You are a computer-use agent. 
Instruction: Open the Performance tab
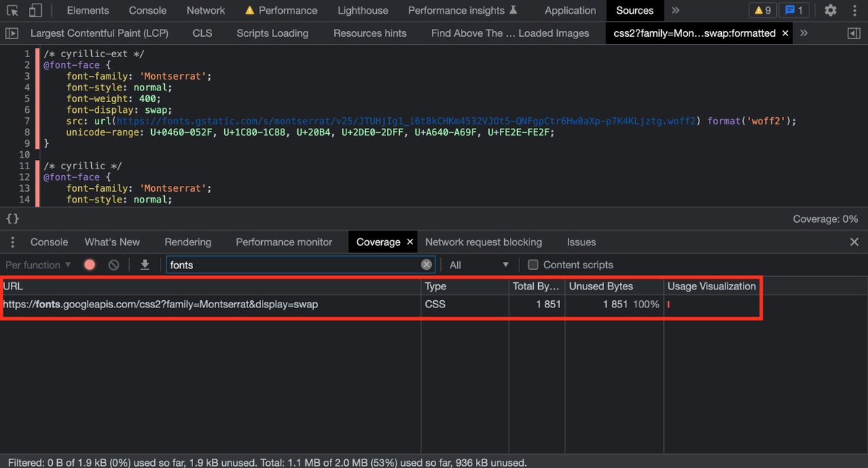click(281, 10)
